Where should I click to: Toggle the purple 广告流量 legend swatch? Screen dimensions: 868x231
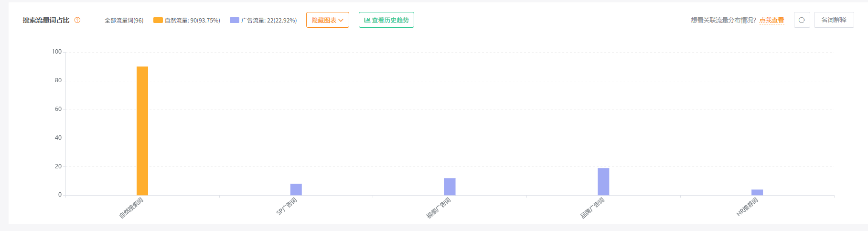click(x=235, y=20)
